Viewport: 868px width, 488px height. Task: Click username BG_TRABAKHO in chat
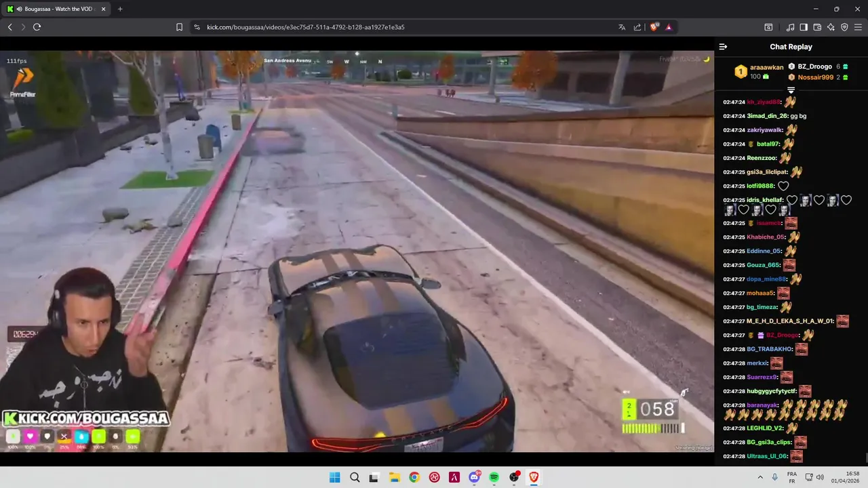770,349
